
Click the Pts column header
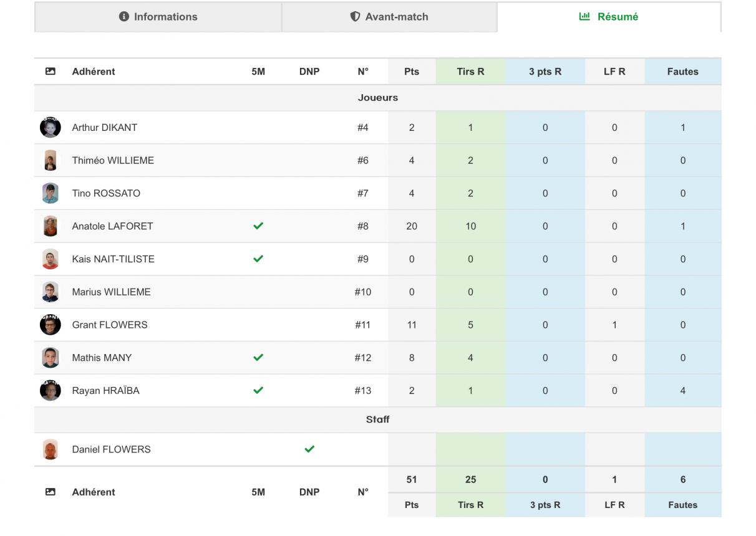click(412, 72)
